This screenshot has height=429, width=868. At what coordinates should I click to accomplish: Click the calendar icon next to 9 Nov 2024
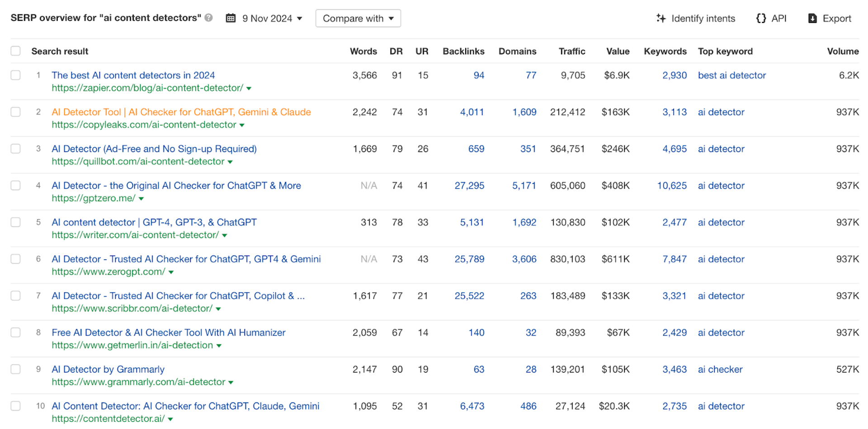pos(231,18)
